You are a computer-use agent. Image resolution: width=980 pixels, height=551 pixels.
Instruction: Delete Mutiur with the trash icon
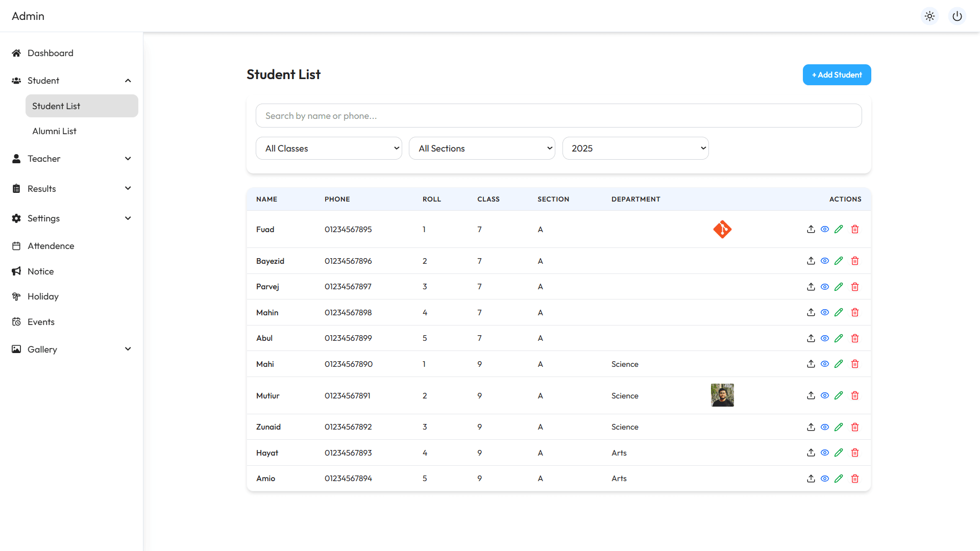pos(855,395)
